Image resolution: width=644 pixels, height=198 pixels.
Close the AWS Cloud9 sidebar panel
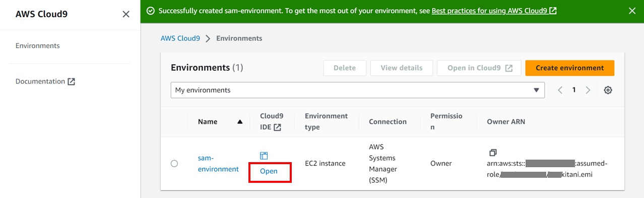[126, 14]
